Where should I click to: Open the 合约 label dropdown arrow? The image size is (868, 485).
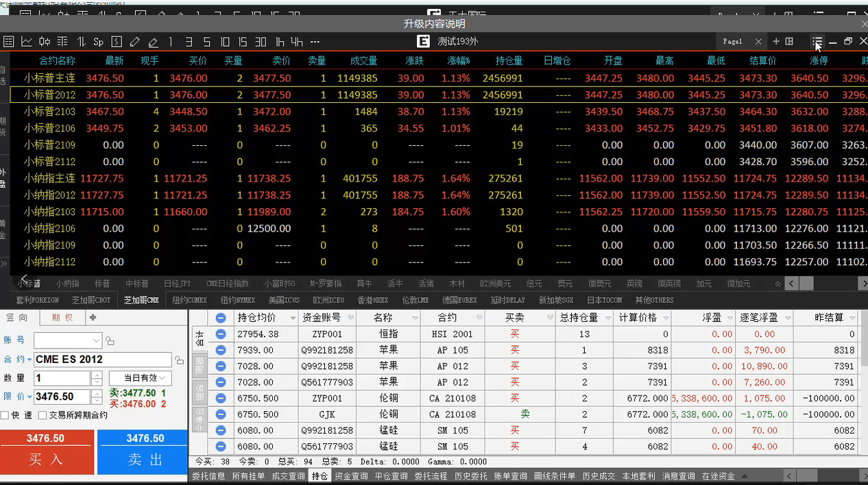point(29,360)
